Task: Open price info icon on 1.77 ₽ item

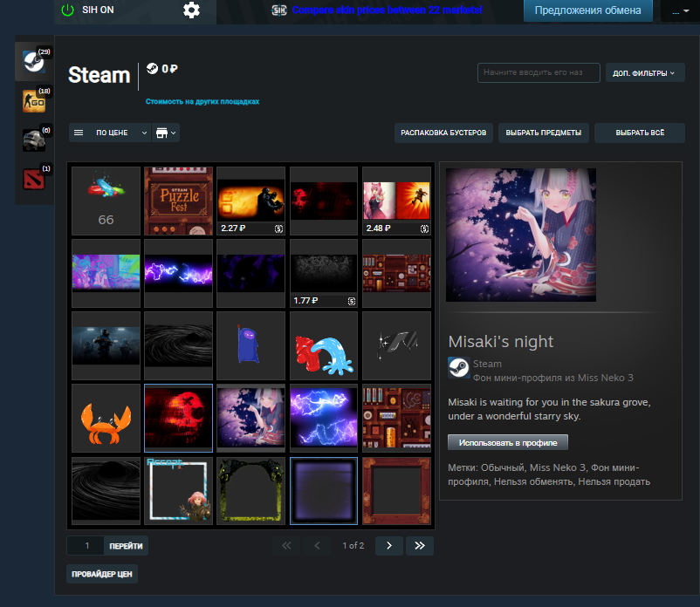Action: click(x=352, y=302)
